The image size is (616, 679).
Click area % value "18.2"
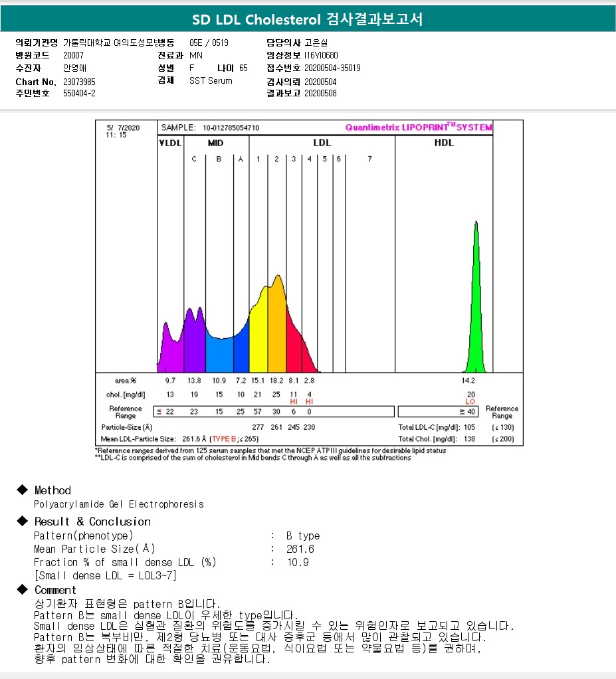pos(276,381)
